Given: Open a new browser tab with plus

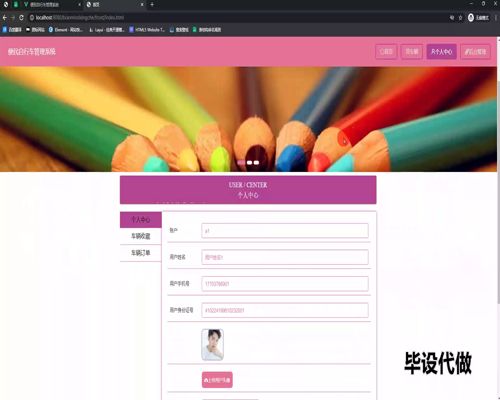Looking at the screenshot, I should click(x=152, y=4).
